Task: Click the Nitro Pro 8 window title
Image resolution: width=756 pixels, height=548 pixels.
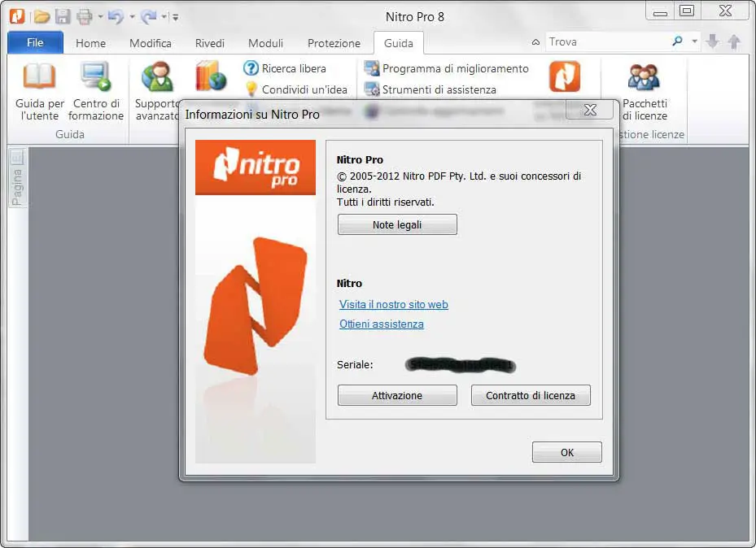Action: coord(415,17)
